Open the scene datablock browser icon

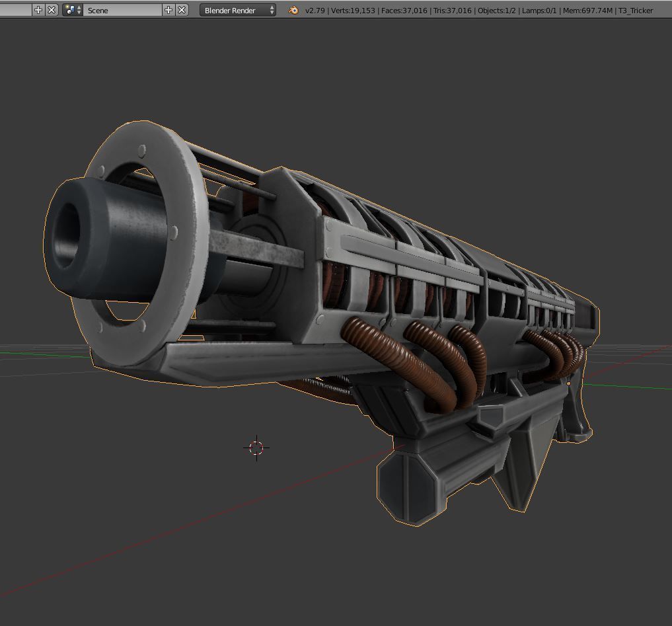point(68,10)
